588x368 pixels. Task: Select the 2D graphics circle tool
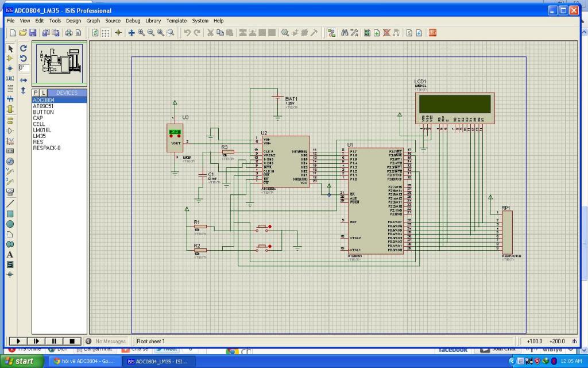pyautogui.click(x=10, y=224)
